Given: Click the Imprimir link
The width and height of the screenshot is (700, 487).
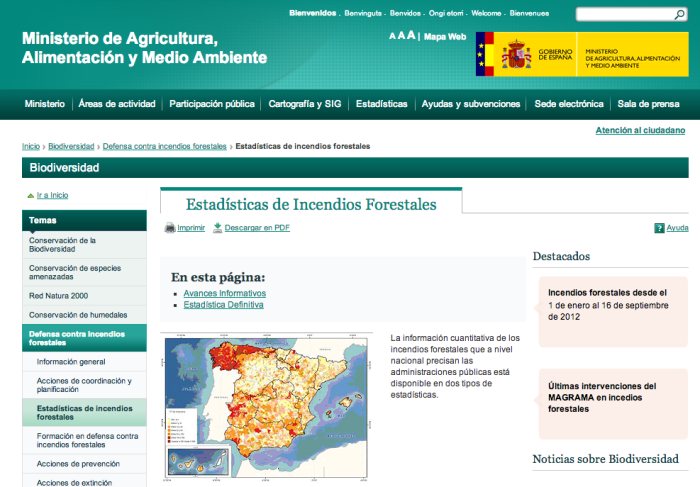Looking at the screenshot, I should [191, 228].
